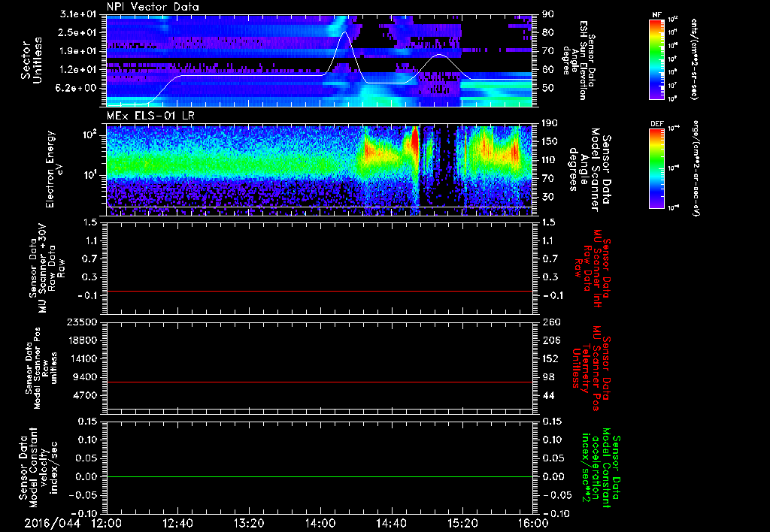Click the red 'MU Scanner Inh Raw Data' label
The height and width of the screenshot is (532, 770).
click(591, 268)
